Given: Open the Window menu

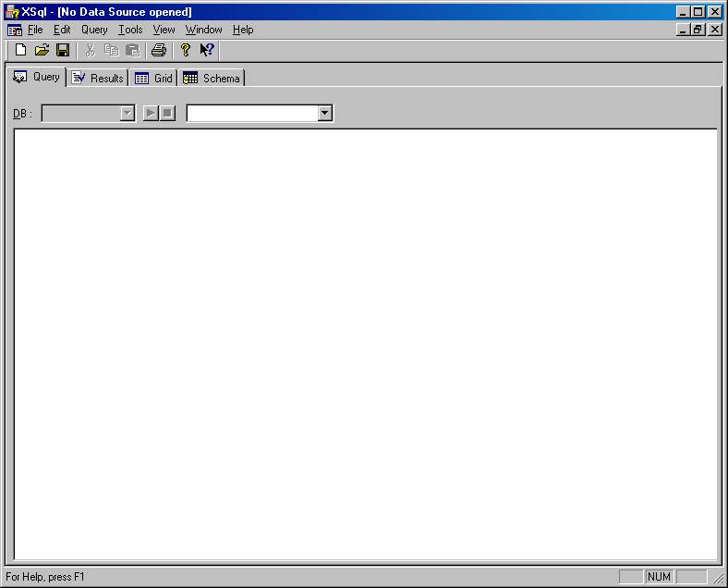Looking at the screenshot, I should (204, 30).
